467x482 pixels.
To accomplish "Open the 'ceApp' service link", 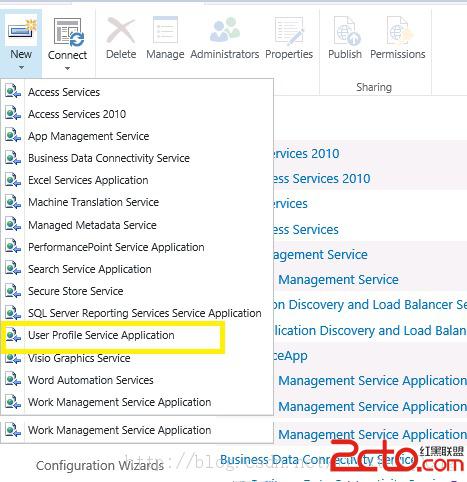I will tap(290, 356).
